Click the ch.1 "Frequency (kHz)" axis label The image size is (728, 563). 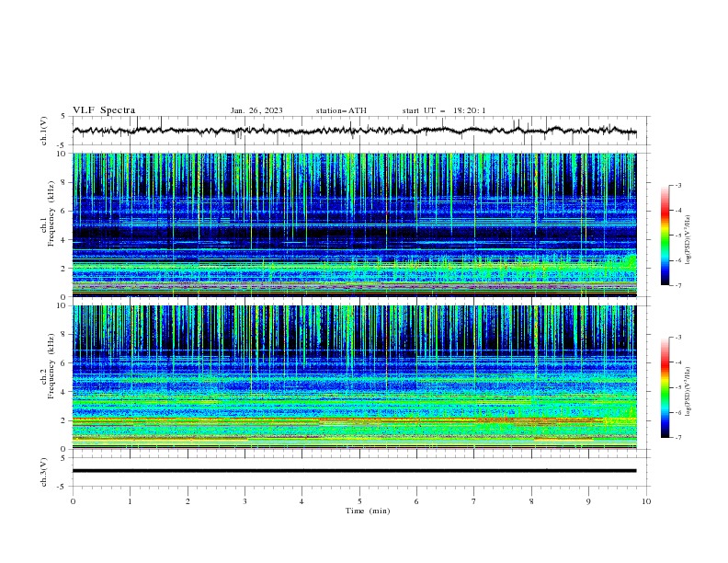tap(51, 213)
